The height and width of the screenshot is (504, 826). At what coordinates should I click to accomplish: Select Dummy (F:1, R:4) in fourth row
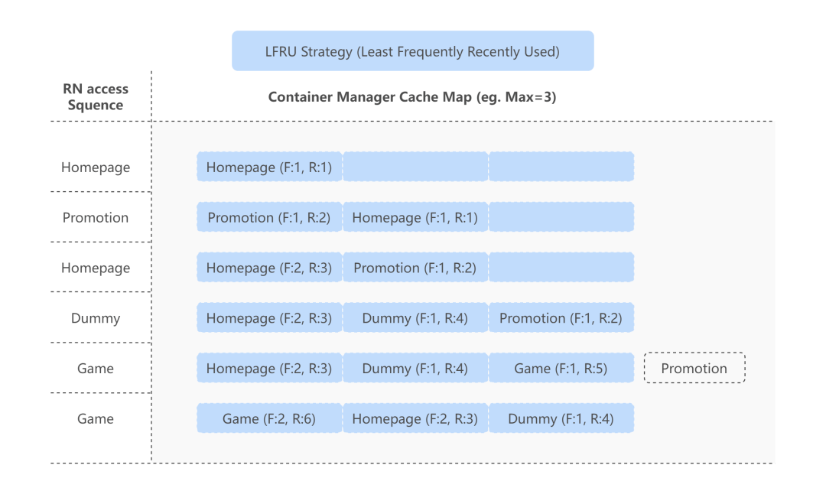415,318
